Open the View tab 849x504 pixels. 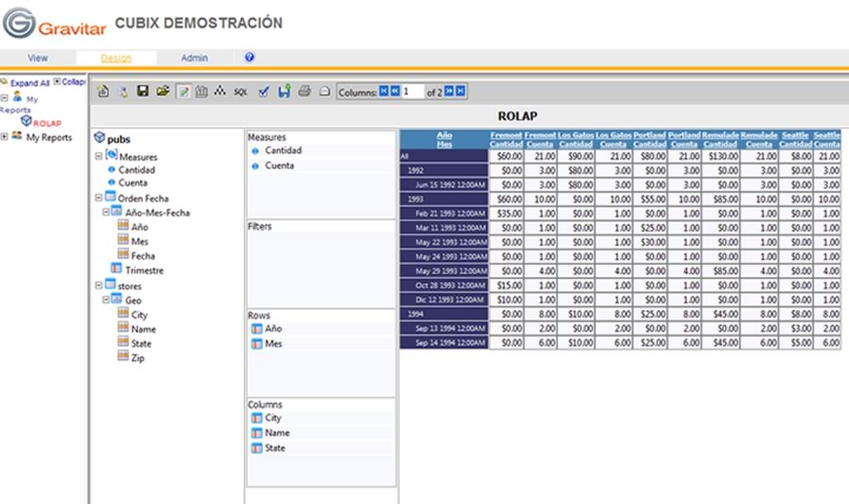coord(38,58)
